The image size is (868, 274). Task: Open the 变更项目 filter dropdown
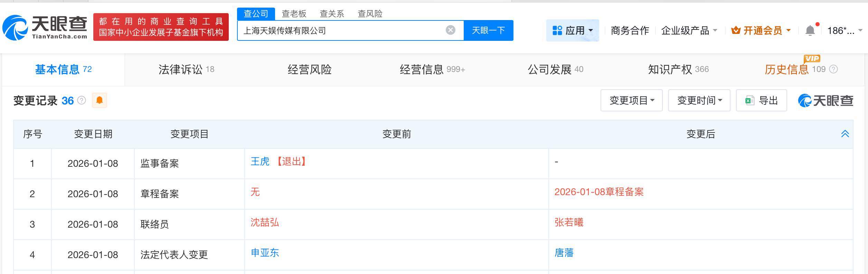click(631, 100)
